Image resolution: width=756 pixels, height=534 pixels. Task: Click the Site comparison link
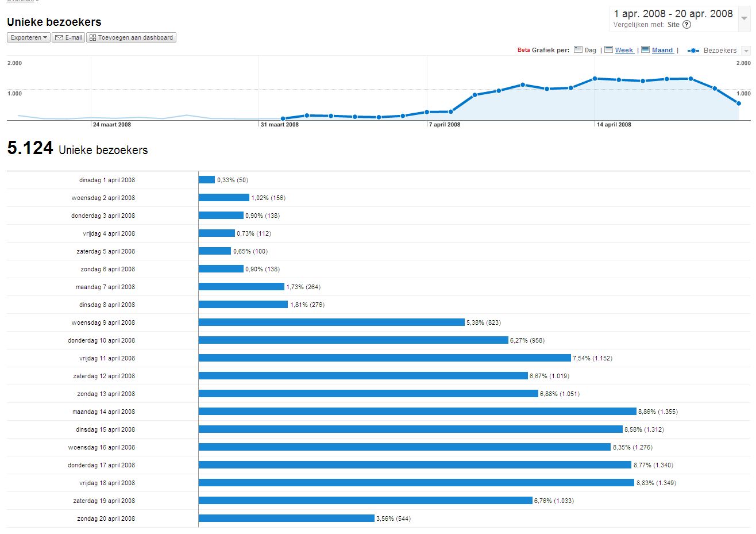click(x=673, y=25)
